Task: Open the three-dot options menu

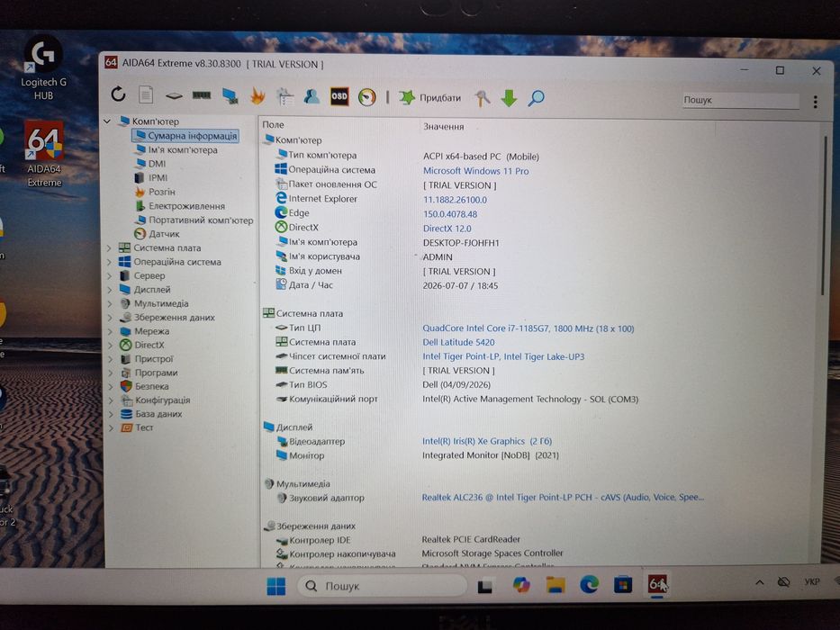Action: (816, 102)
